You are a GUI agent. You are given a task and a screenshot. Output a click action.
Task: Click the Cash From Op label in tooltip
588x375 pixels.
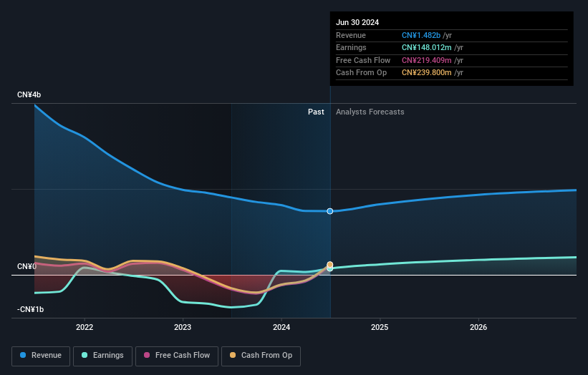361,73
